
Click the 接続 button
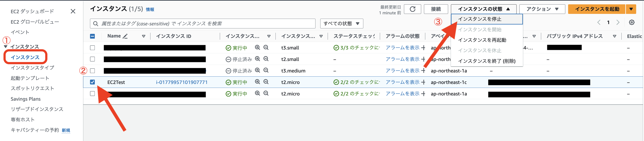436,9
